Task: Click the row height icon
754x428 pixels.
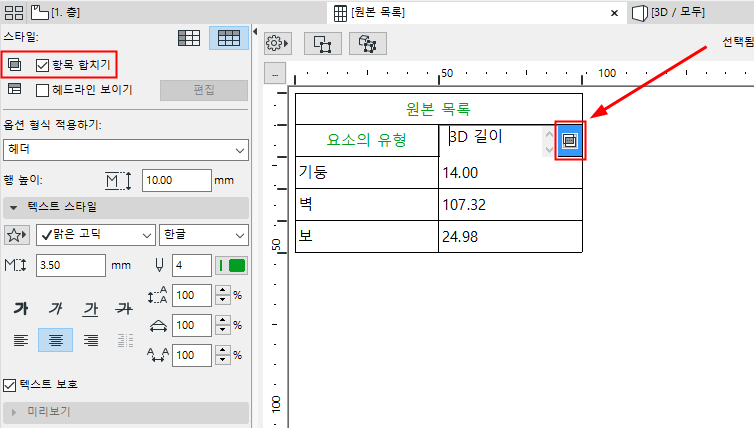Action: tap(118, 180)
